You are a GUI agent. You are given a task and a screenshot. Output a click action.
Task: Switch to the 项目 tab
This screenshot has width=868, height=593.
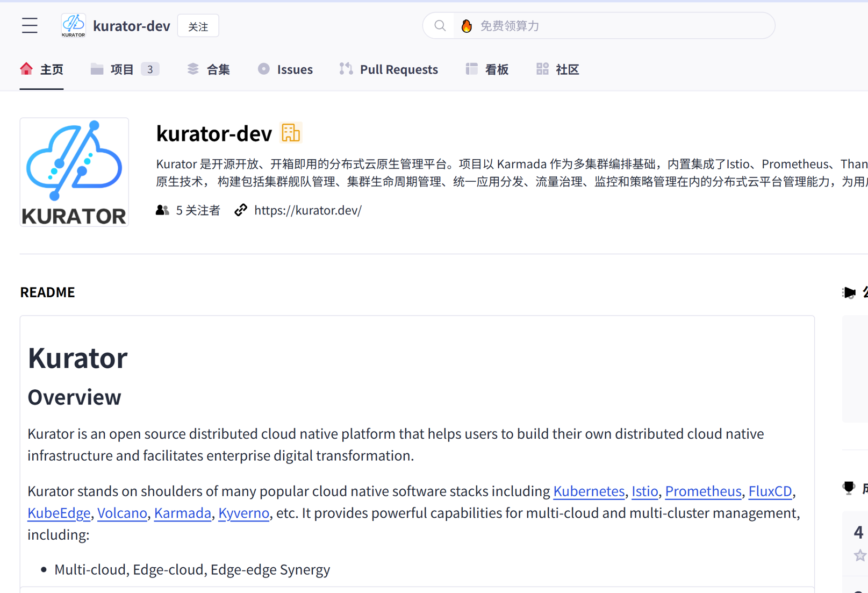[125, 69]
